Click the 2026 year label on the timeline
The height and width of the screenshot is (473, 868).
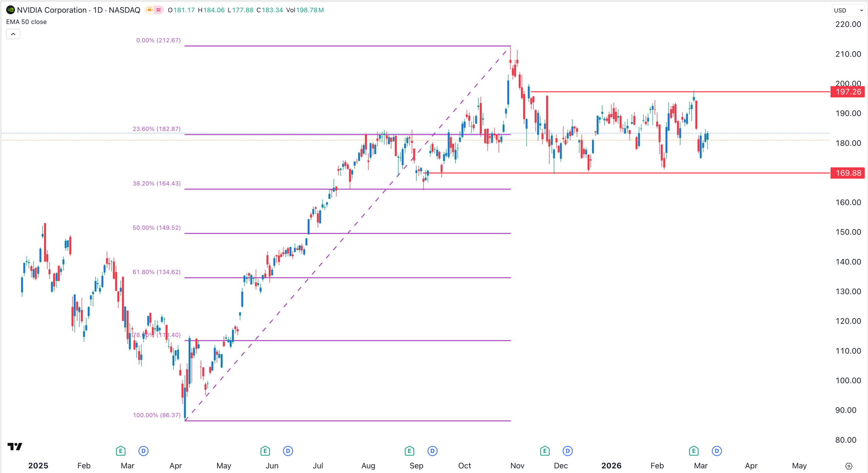(612, 466)
